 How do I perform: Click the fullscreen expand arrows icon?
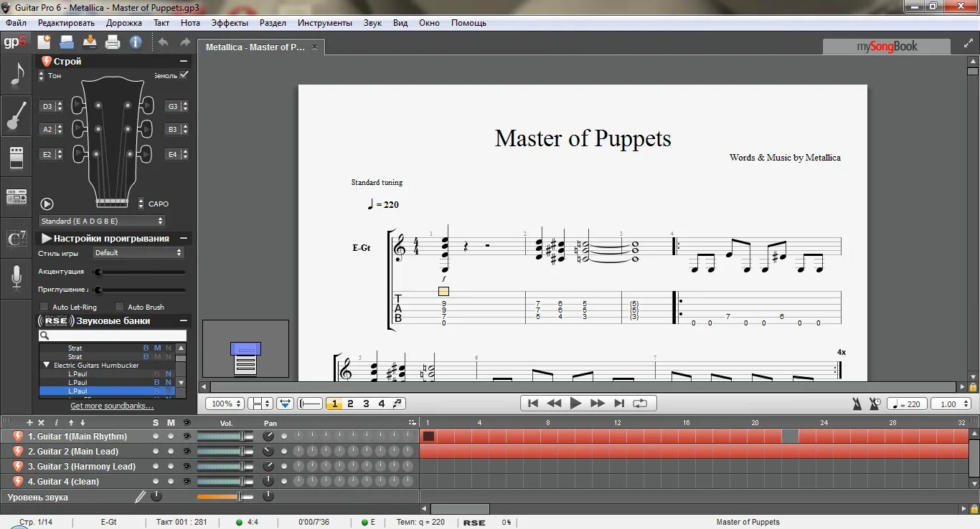(968, 44)
